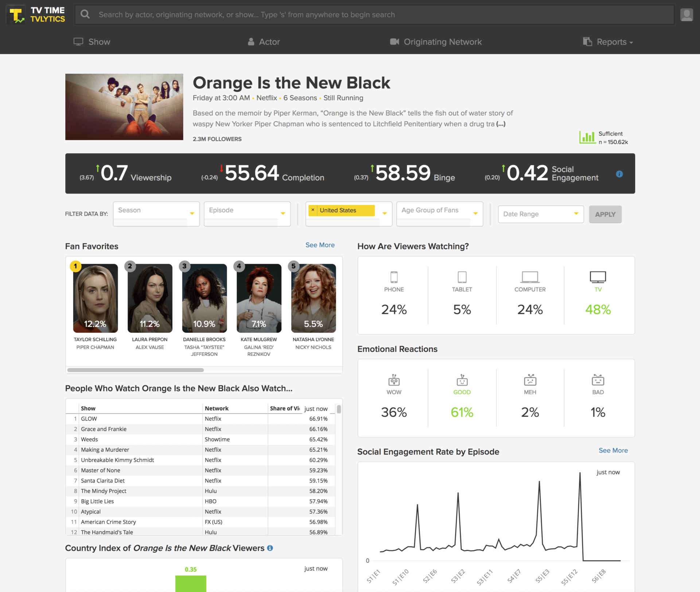Click the 2.3M FOLLOWERS text
700x592 pixels.
[x=217, y=139]
